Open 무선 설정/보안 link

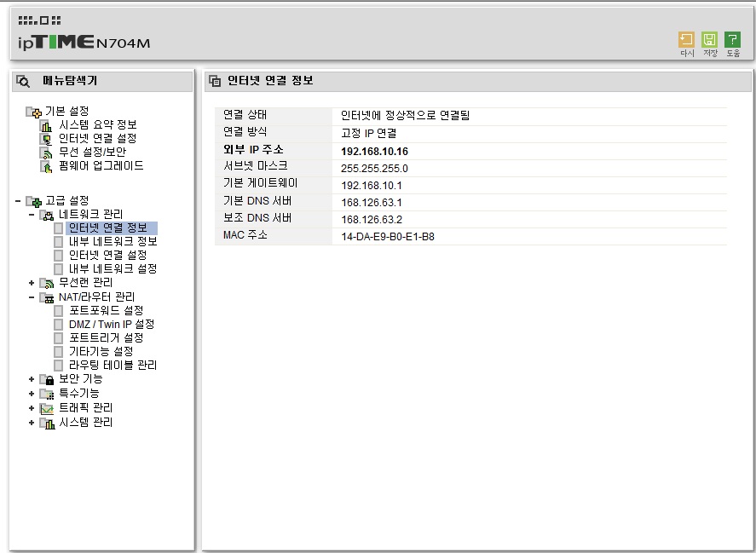93,152
